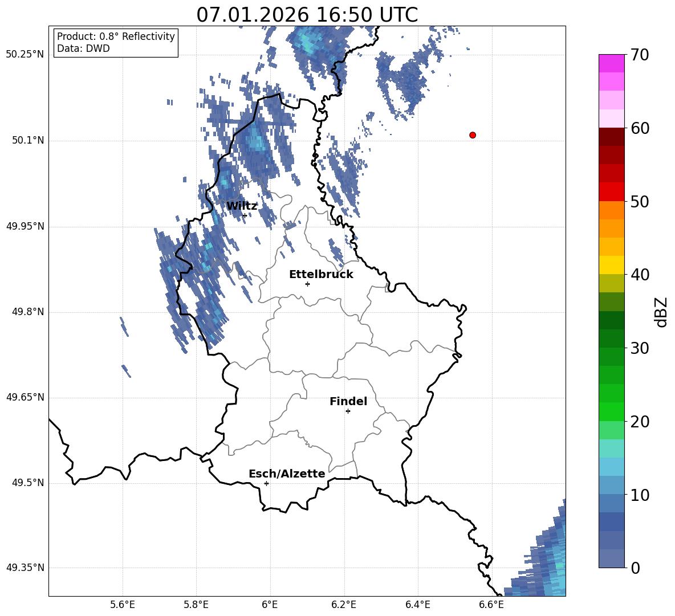Click the 49.65°N latitude label
This screenshot has width=675, height=616.
pyautogui.click(x=25, y=397)
